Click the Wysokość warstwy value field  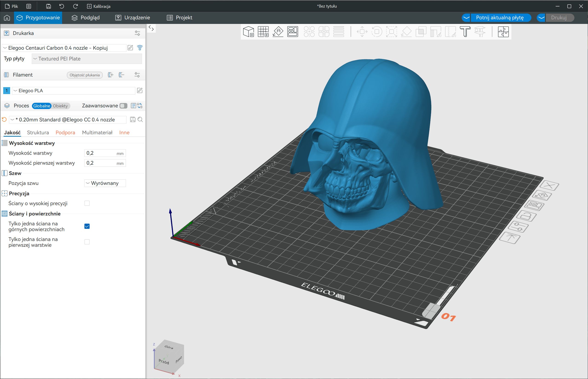tap(105, 153)
